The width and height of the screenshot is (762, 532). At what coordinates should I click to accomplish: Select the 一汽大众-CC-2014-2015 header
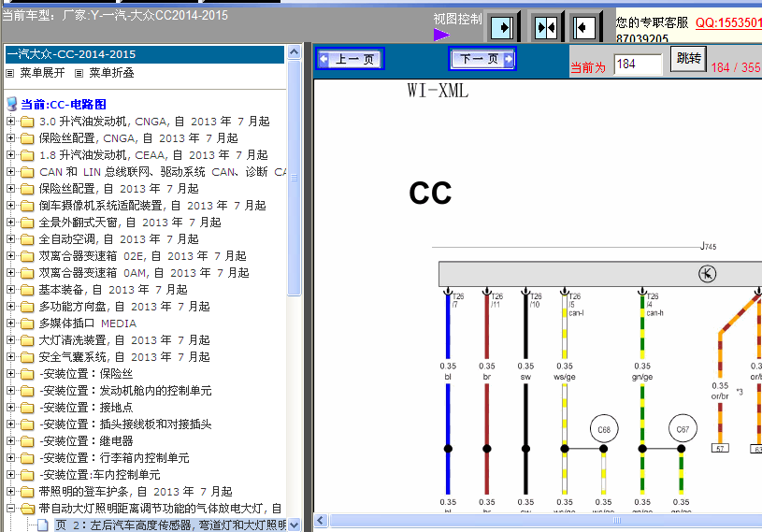coord(144,54)
